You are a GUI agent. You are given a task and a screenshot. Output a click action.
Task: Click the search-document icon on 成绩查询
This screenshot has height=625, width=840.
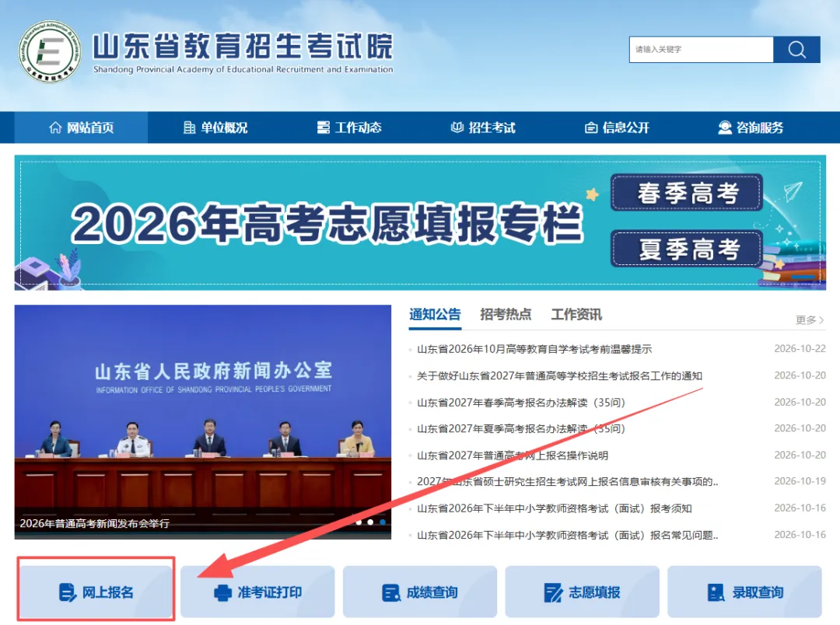pos(391,593)
